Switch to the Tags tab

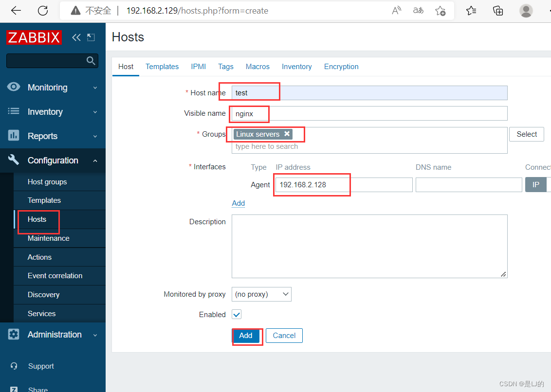point(225,67)
